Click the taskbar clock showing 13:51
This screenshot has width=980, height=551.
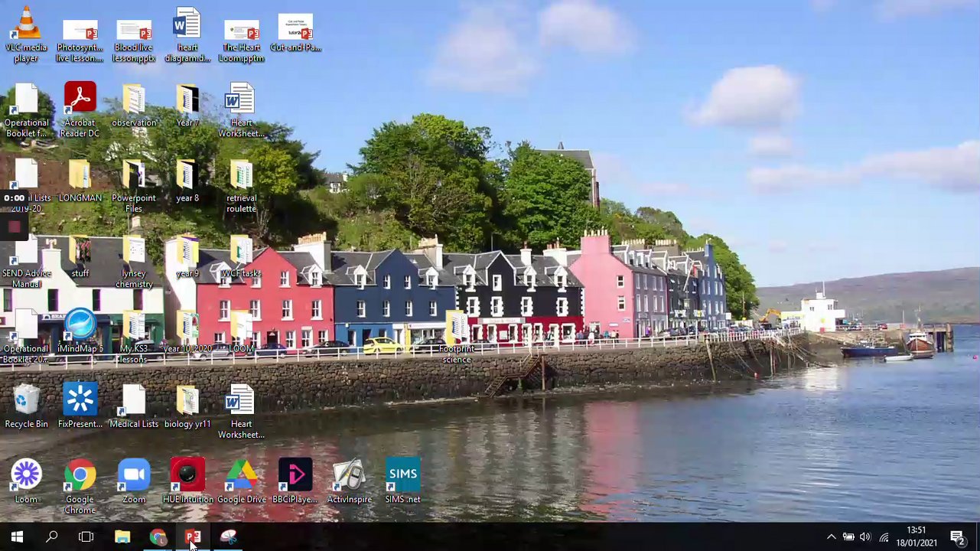click(917, 536)
